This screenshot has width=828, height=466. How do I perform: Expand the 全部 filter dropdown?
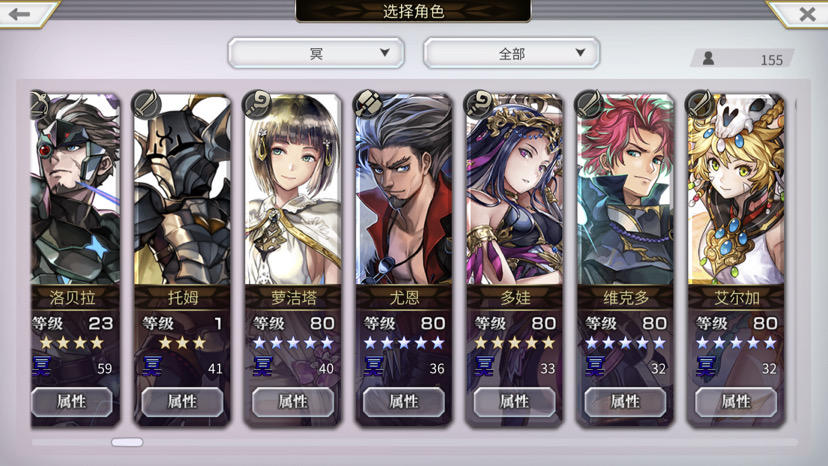pos(511,53)
